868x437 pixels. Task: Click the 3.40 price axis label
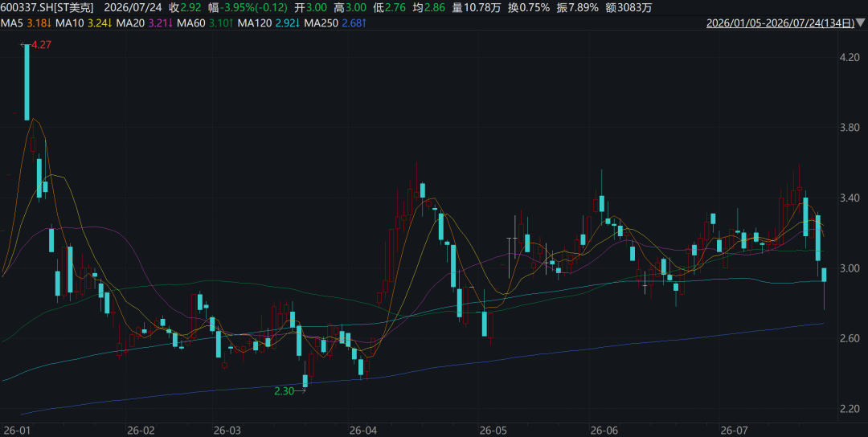(850, 198)
